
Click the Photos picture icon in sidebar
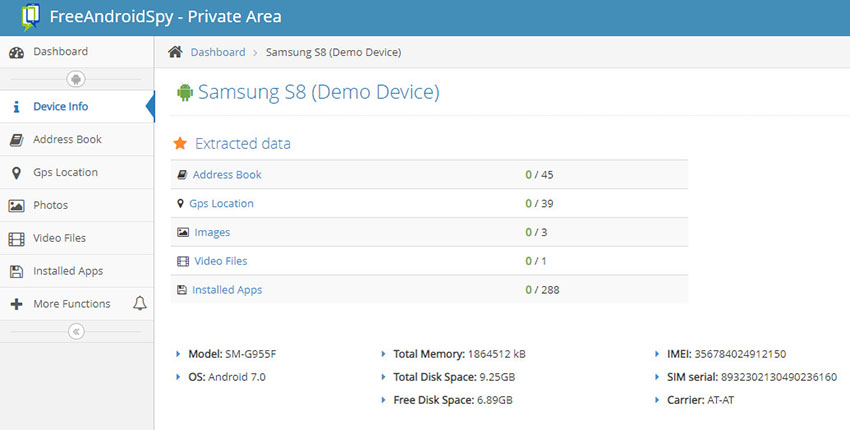(x=16, y=206)
